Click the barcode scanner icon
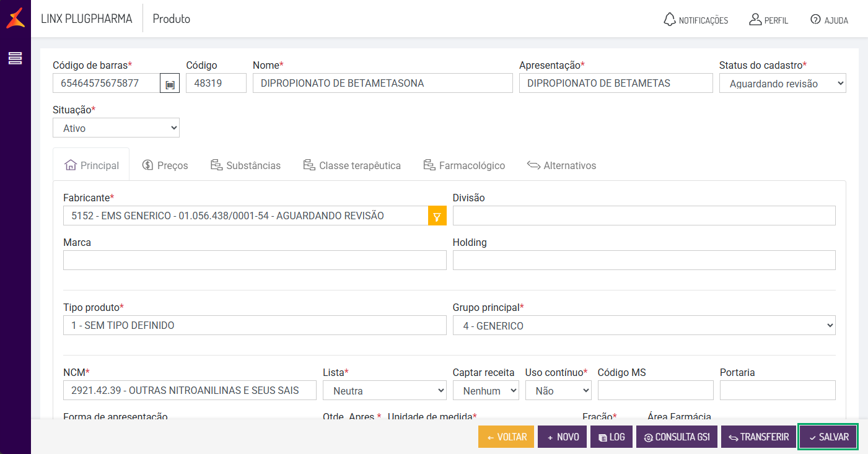The height and width of the screenshot is (454, 868). 170,84
